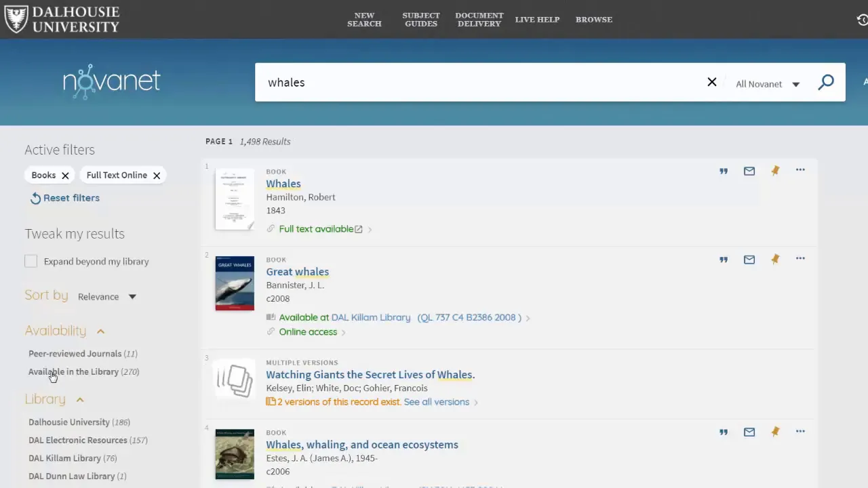
Task: Open Browse menu item
Action: [x=594, y=20]
